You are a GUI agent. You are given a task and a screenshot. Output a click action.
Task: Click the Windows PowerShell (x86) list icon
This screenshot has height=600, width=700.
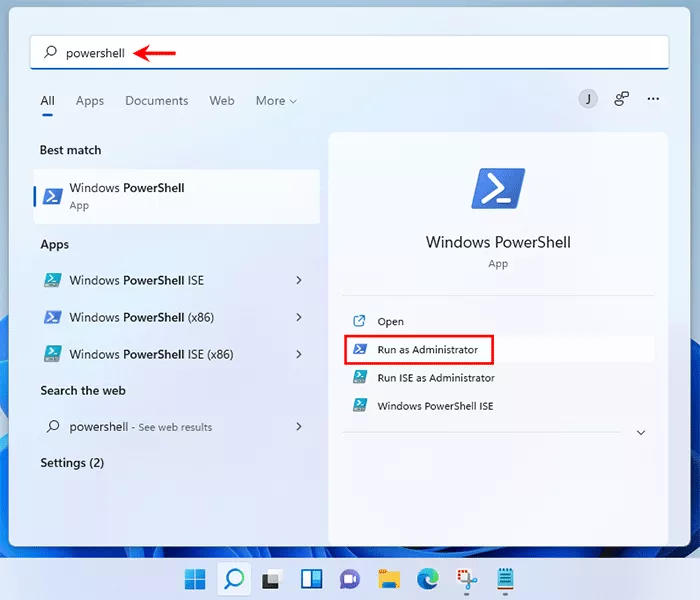point(53,317)
